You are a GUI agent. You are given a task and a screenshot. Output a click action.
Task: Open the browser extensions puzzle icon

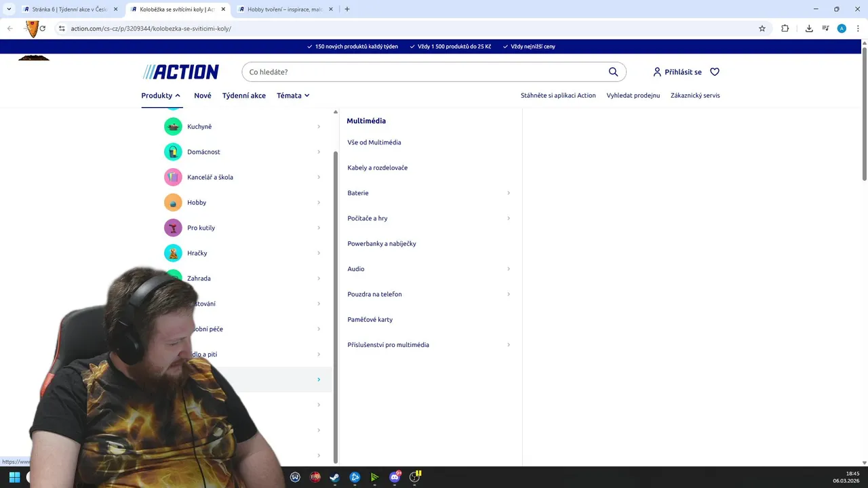tap(785, 28)
